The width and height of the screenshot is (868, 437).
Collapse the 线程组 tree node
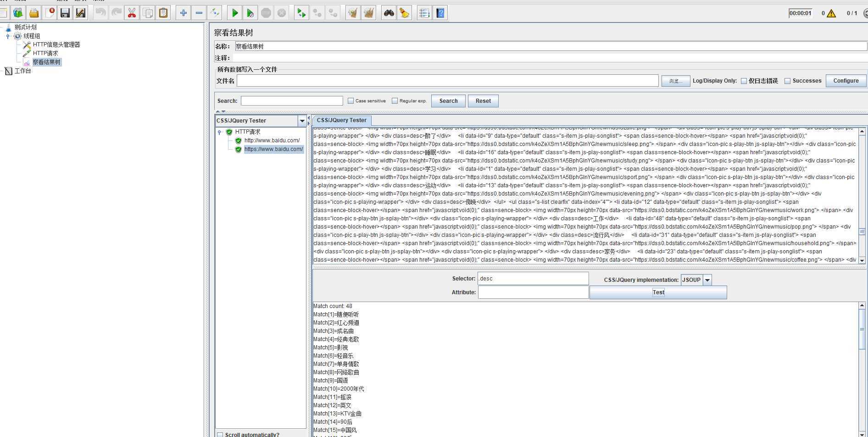8,36
